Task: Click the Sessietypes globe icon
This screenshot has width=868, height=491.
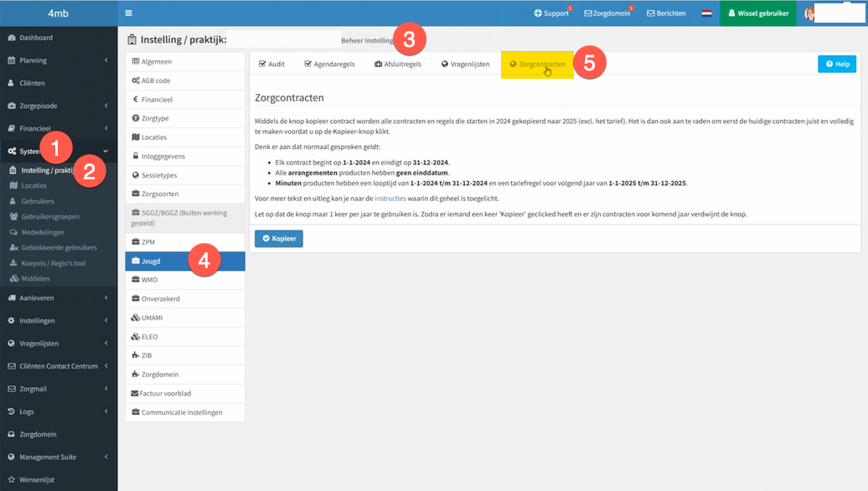Action: pos(136,175)
